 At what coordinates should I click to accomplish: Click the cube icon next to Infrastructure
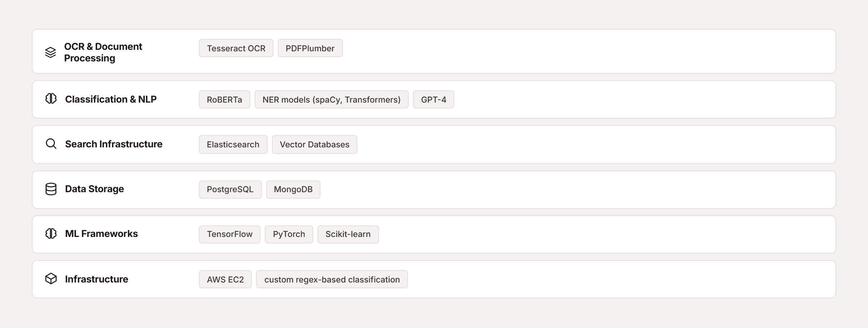pos(51,279)
